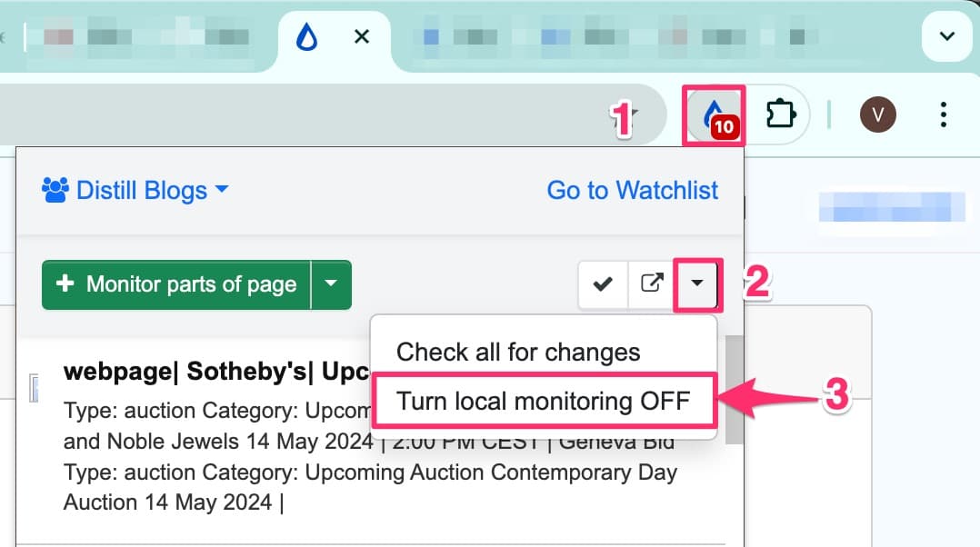Click the Go to Watchlist link
980x547 pixels.
click(632, 191)
